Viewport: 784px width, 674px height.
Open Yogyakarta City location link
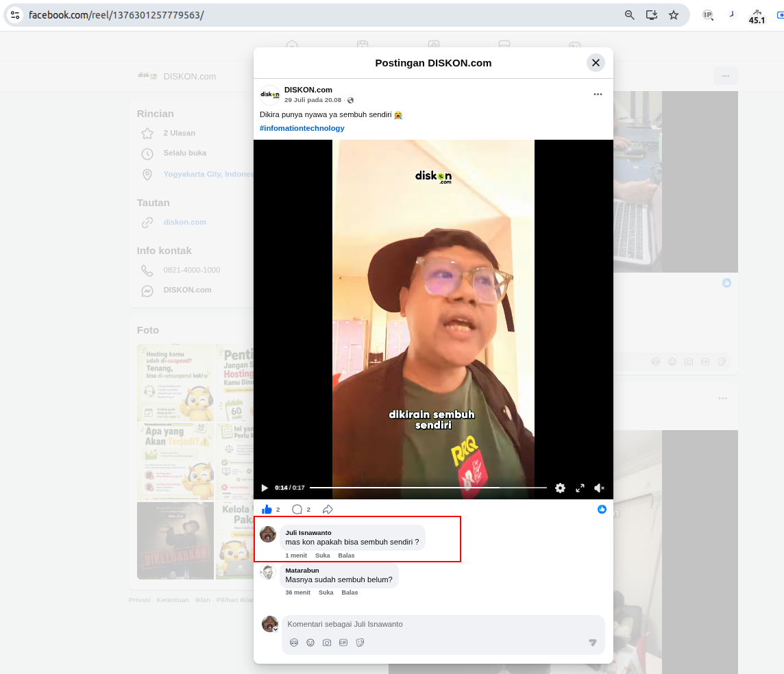(x=208, y=175)
